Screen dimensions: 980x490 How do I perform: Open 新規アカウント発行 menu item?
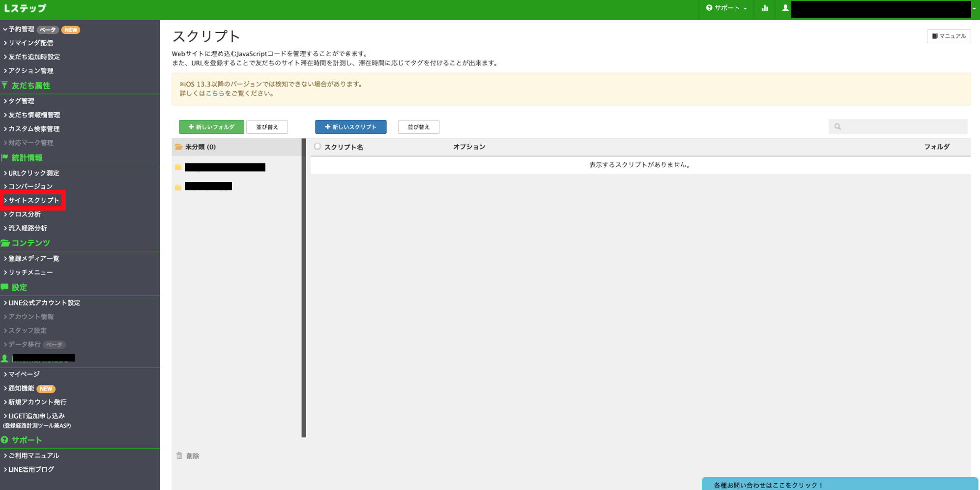coord(34,402)
